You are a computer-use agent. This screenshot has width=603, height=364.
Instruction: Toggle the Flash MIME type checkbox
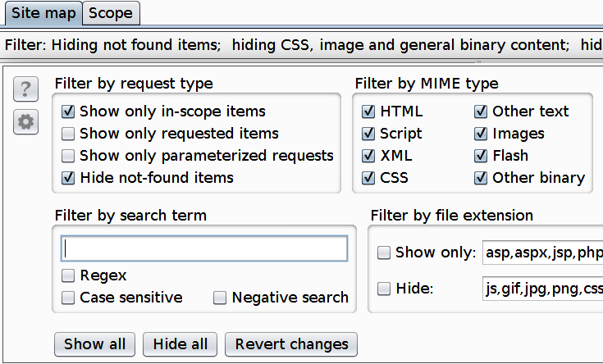click(x=481, y=156)
